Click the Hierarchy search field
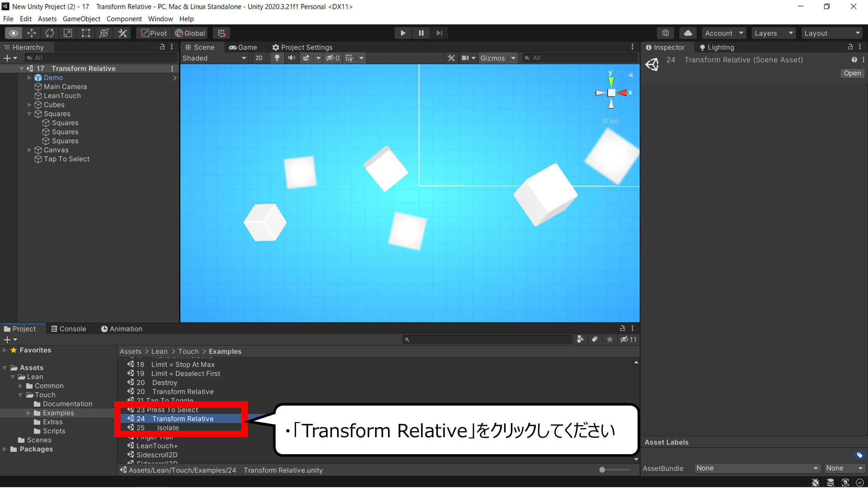The image size is (868, 488). (101, 58)
